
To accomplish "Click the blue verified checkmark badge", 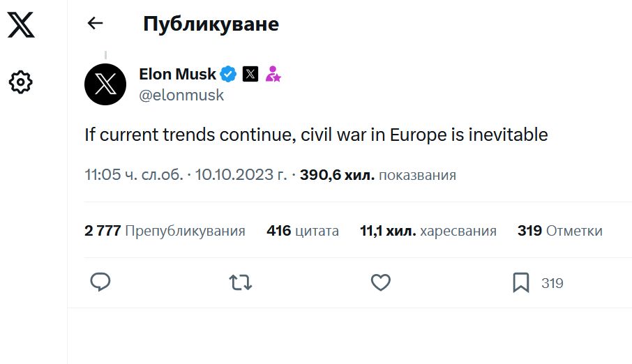I will coord(228,74).
